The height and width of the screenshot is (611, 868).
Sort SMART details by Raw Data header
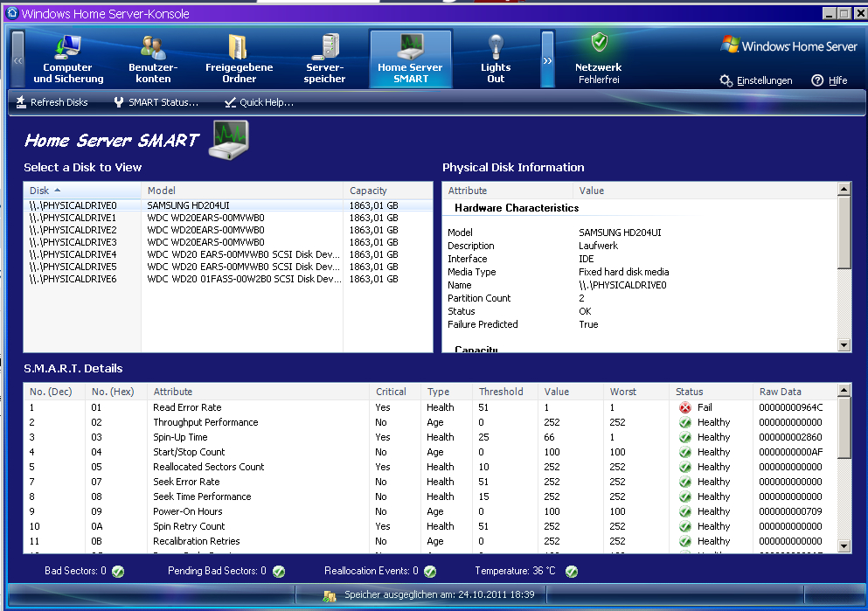click(795, 392)
